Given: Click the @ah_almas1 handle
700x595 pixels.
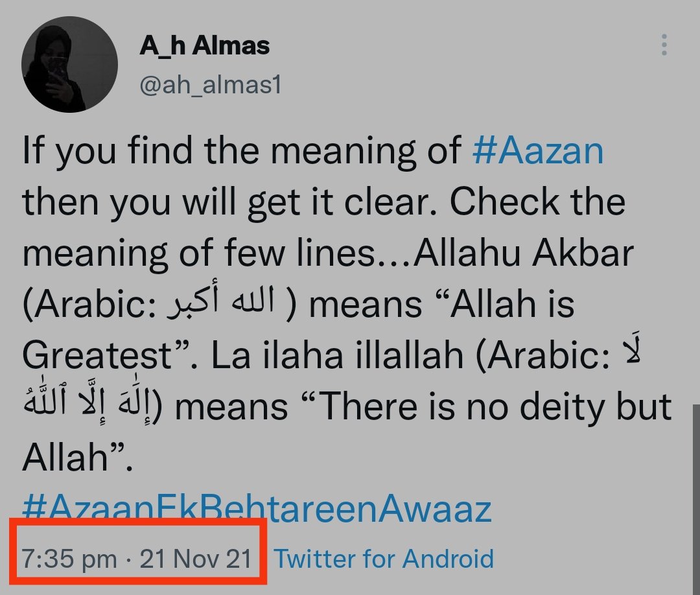Looking at the screenshot, I should 211,85.
